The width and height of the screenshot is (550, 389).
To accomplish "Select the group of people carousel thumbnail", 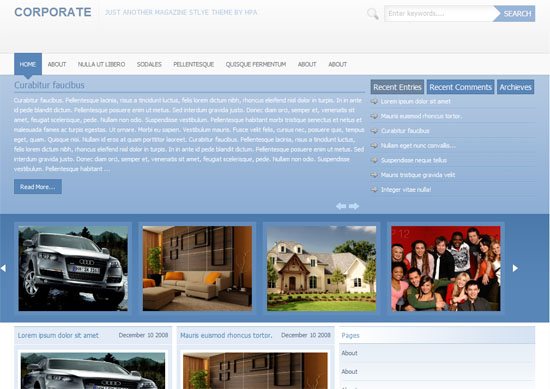I will pyautogui.click(x=446, y=268).
